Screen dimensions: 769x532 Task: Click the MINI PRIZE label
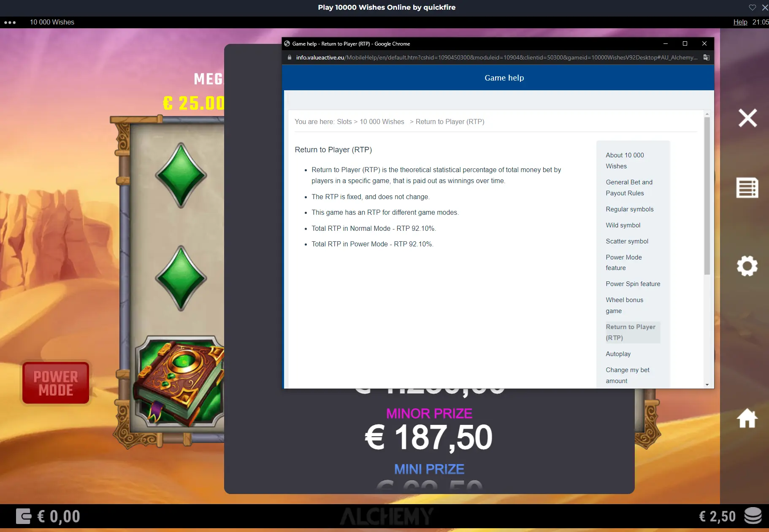click(x=429, y=469)
